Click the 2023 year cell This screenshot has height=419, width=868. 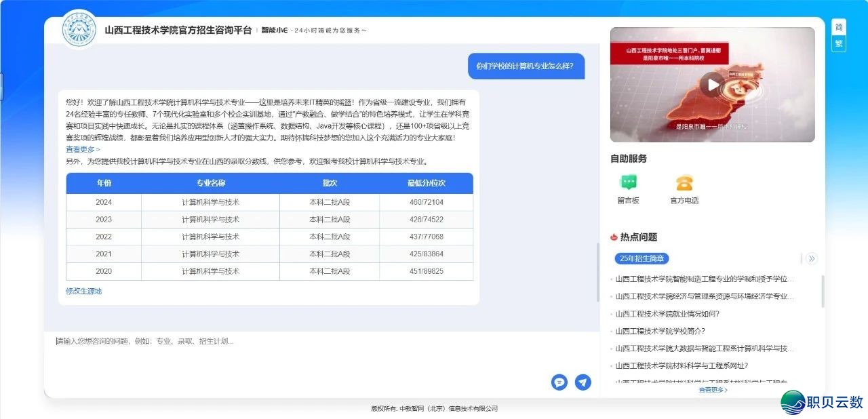pos(104,220)
